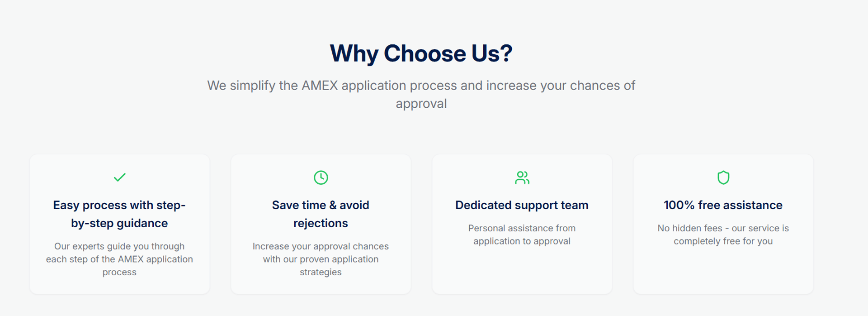
Task: Click the green clock icon
Action: coord(321,177)
